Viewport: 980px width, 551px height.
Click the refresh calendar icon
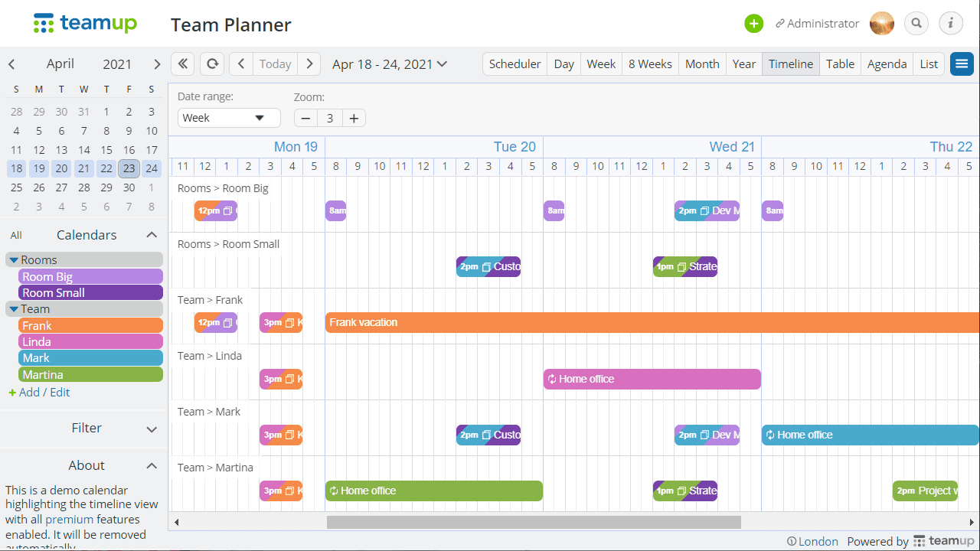coord(212,64)
